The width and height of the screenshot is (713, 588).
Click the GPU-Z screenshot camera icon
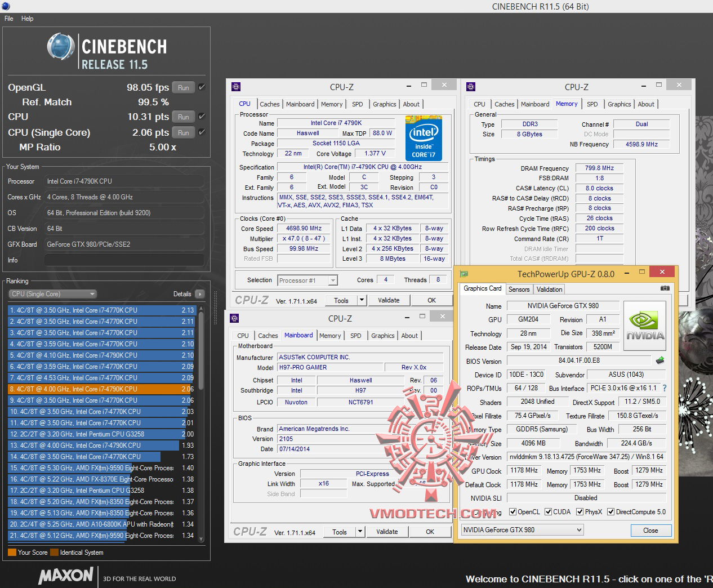[665, 288]
